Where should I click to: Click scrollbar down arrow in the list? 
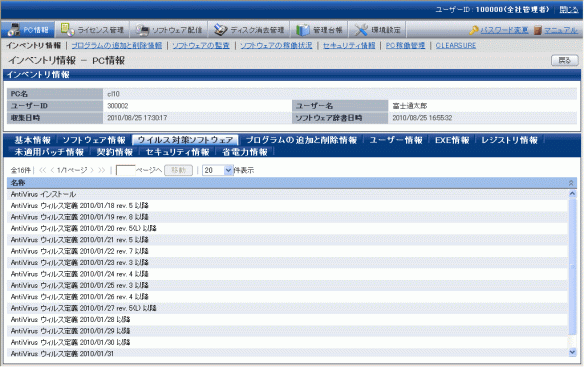[x=572, y=352]
